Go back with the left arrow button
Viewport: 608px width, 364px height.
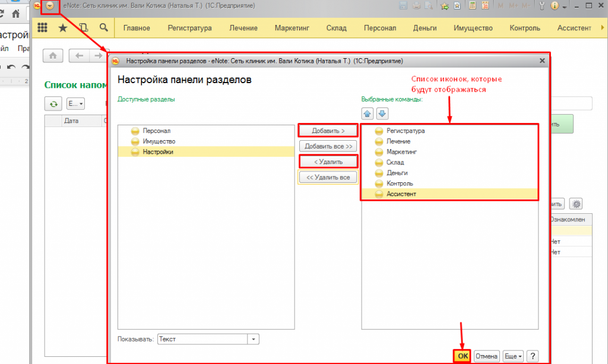click(x=79, y=56)
